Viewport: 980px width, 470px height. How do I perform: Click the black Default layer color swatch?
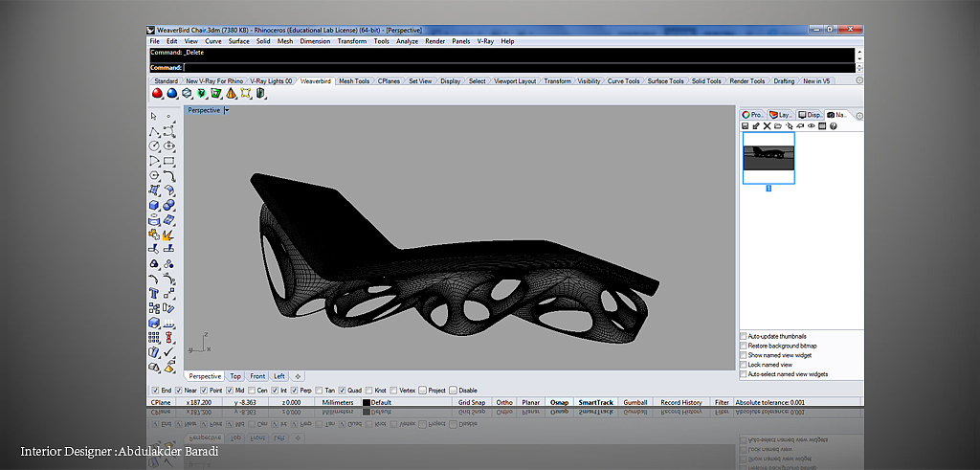coord(366,403)
